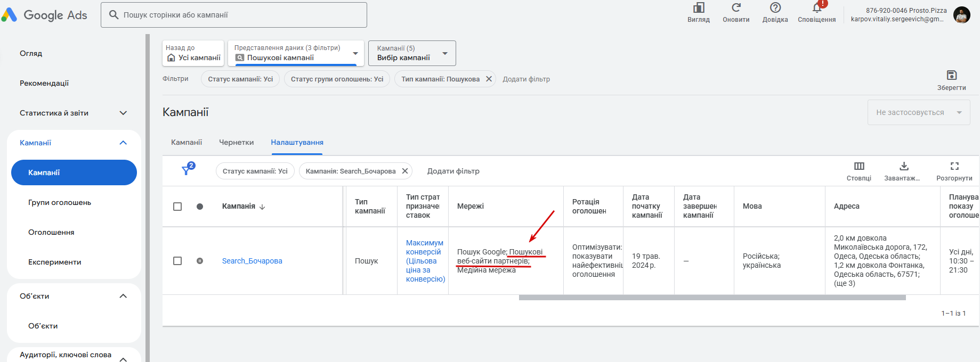Image resolution: width=980 pixels, height=362 pixels.
Task: Click the 'Максимум конверсій' bid strategy link
Action: [425, 248]
